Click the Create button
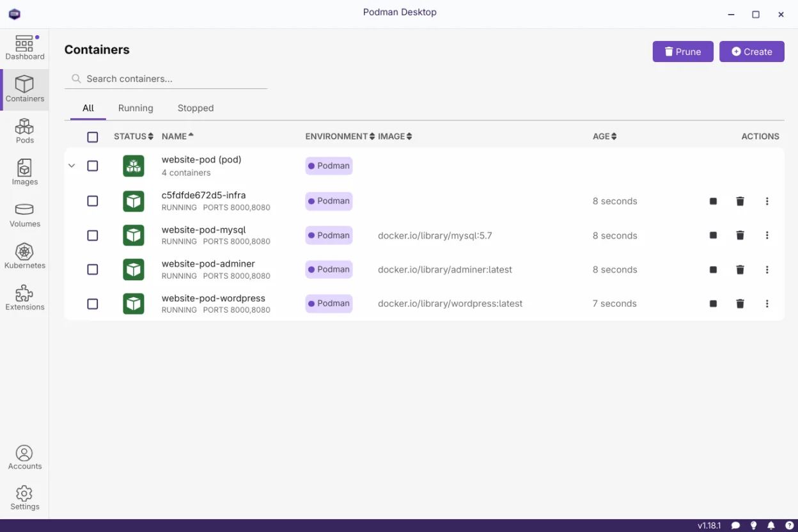 coord(752,52)
